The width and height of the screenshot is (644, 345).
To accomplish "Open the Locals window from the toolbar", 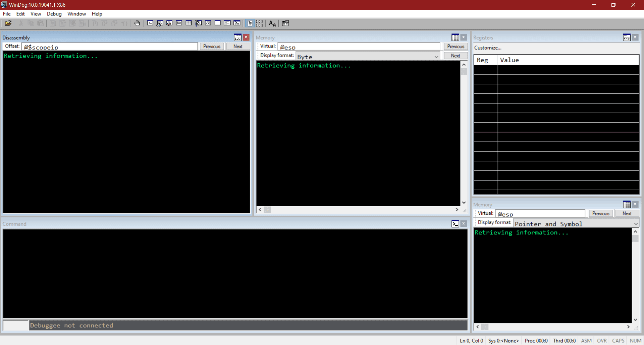I will click(x=169, y=23).
